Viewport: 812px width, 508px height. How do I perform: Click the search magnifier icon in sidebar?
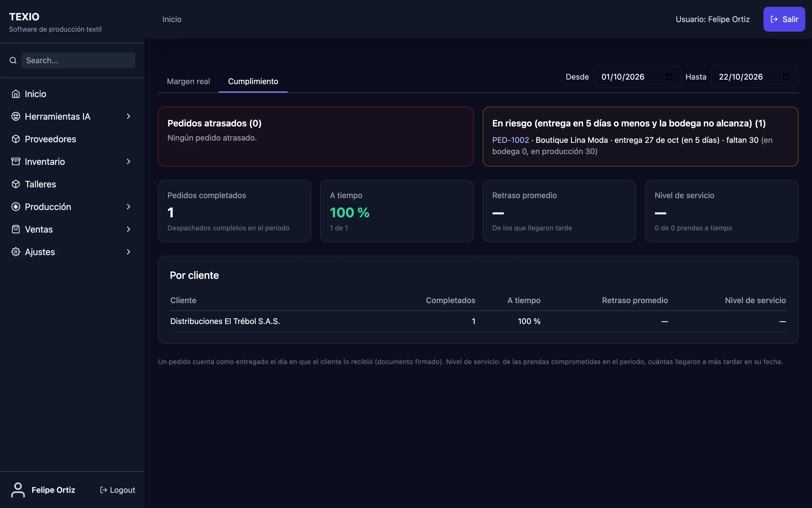click(13, 60)
